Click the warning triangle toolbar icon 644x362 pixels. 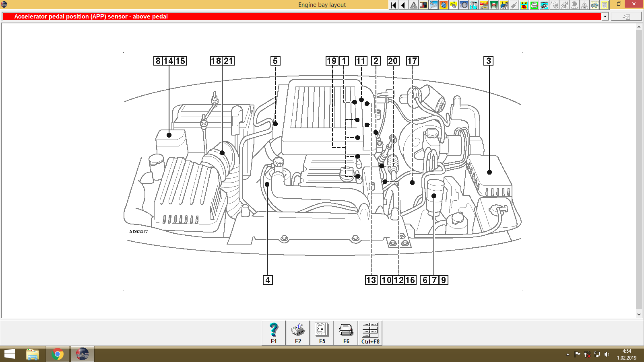[413, 5]
